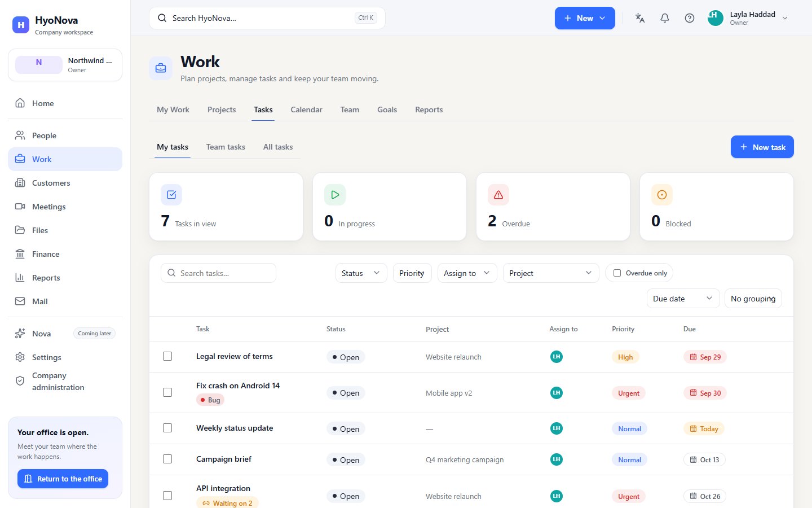Screen dimensions: 812x508
Task: Open Layla Haddad account menu
Action: click(748, 18)
